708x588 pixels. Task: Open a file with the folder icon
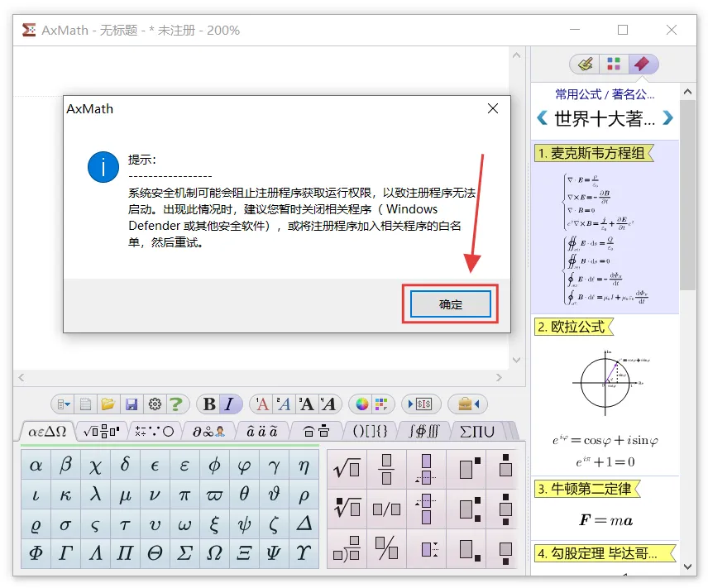[108, 404]
